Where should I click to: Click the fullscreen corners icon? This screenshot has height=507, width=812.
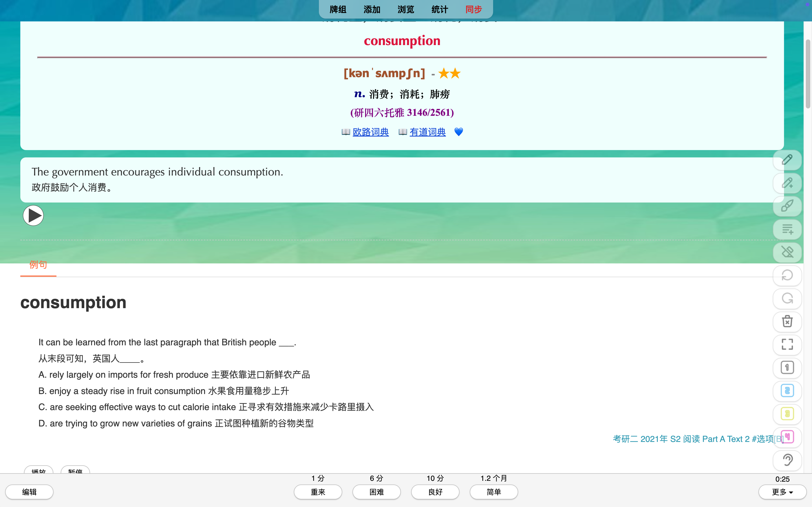(787, 344)
